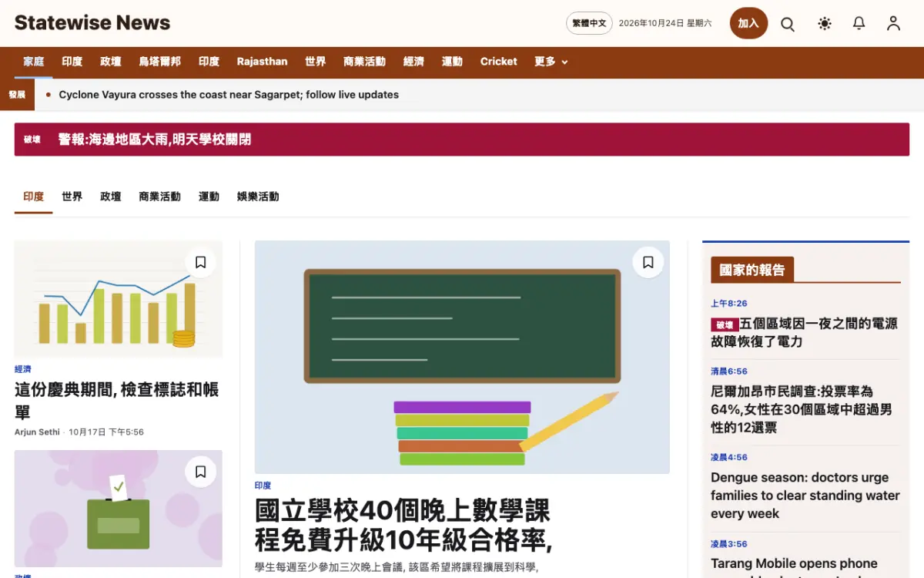
Task: Open chalkboard and books feature image
Action: (x=462, y=357)
